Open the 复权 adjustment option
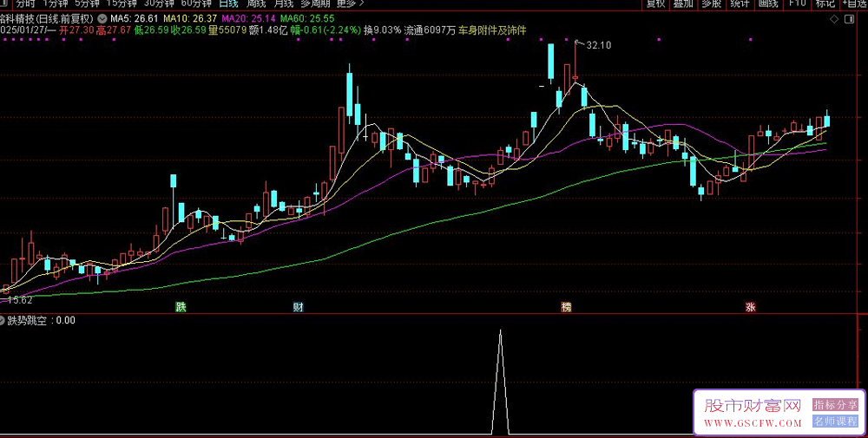This screenshot has height=438, width=868. 656,3
